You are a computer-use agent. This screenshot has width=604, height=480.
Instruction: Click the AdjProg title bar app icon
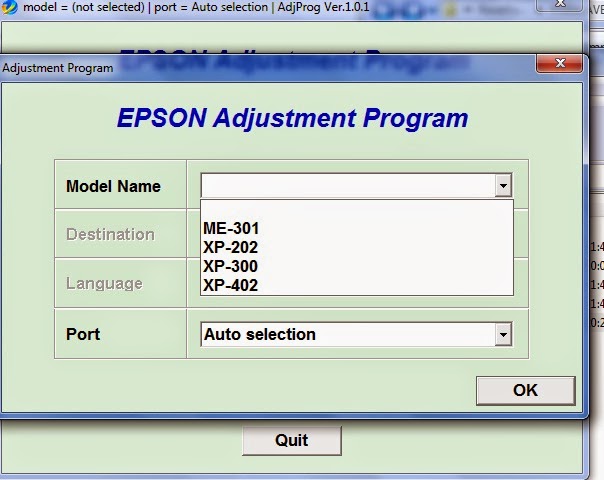pos(9,7)
